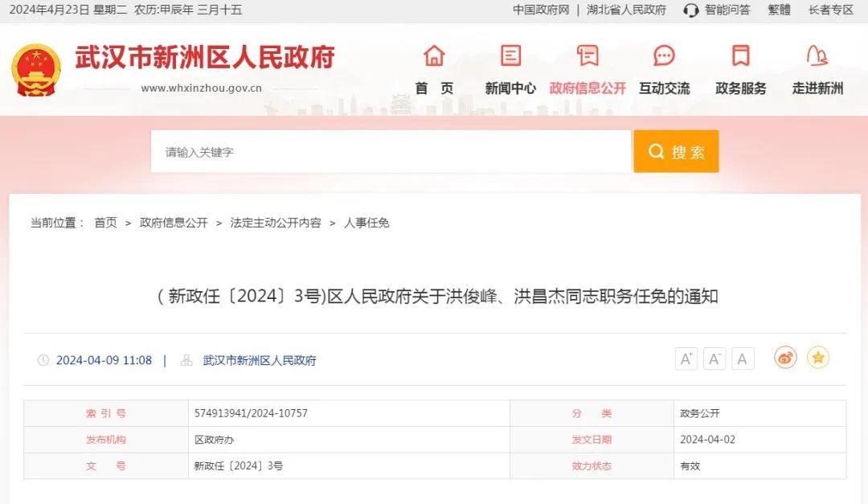Select the 首页 home icon
This screenshot has height=504, width=868.
click(432, 56)
